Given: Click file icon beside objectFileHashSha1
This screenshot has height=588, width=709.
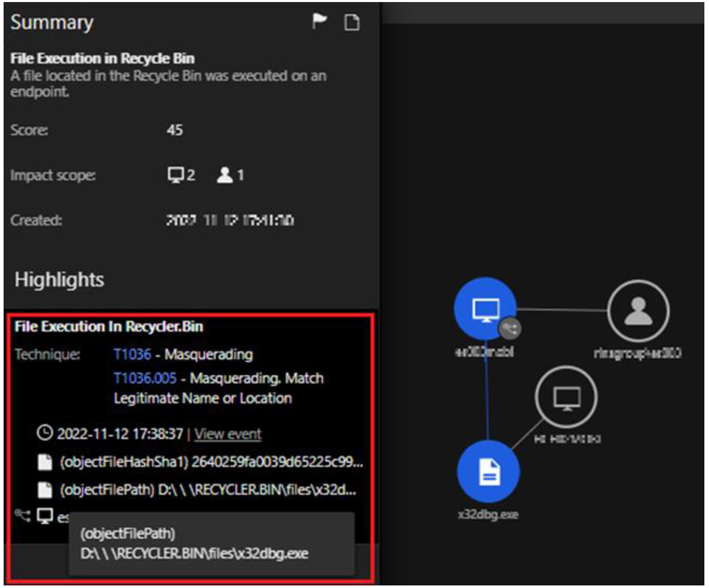Looking at the screenshot, I should (x=45, y=462).
